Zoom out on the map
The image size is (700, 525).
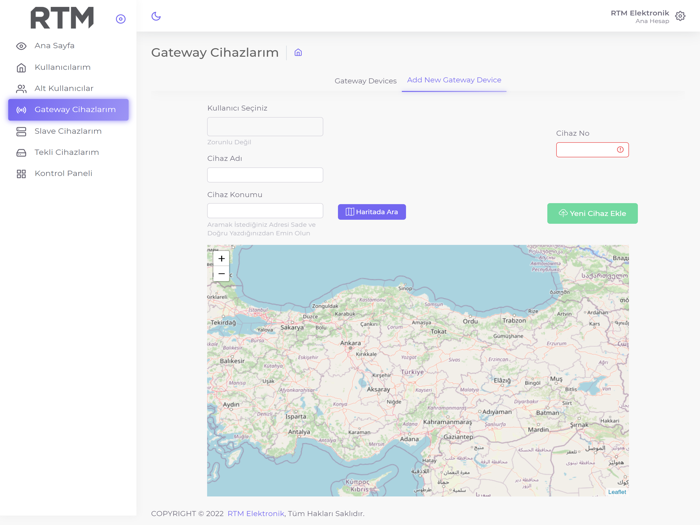[221, 274]
